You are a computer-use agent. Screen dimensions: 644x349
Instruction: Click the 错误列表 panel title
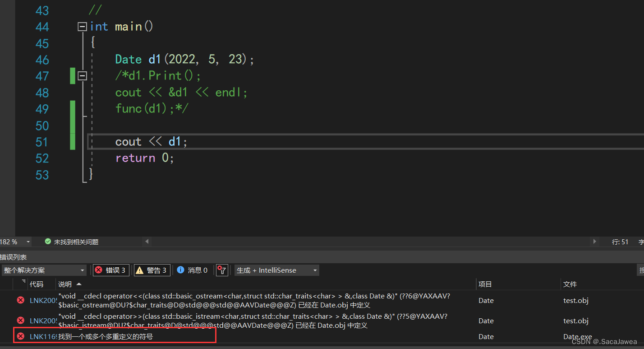coord(14,257)
